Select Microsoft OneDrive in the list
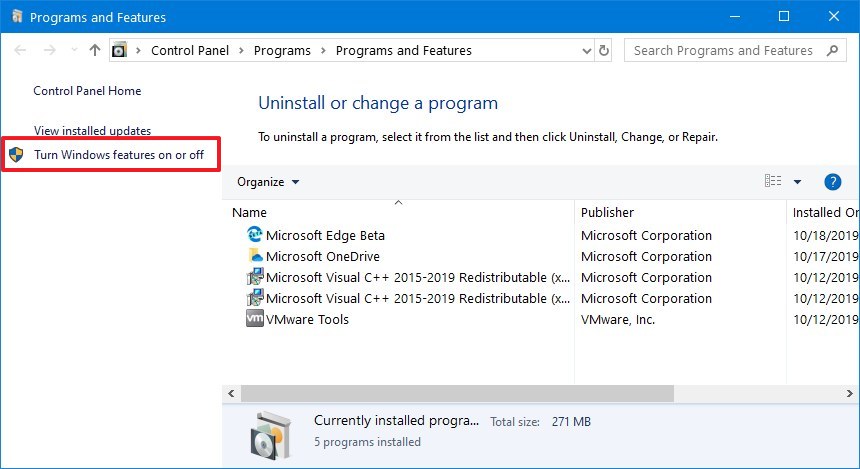Image resolution: width=860 pixels, height=469 pixels. click(x=322, y=256)
